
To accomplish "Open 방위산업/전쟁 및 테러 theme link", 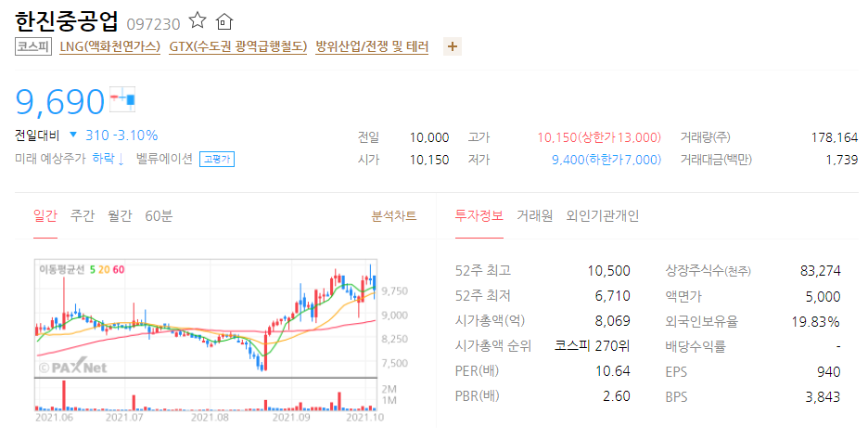I will click(372, 46).
